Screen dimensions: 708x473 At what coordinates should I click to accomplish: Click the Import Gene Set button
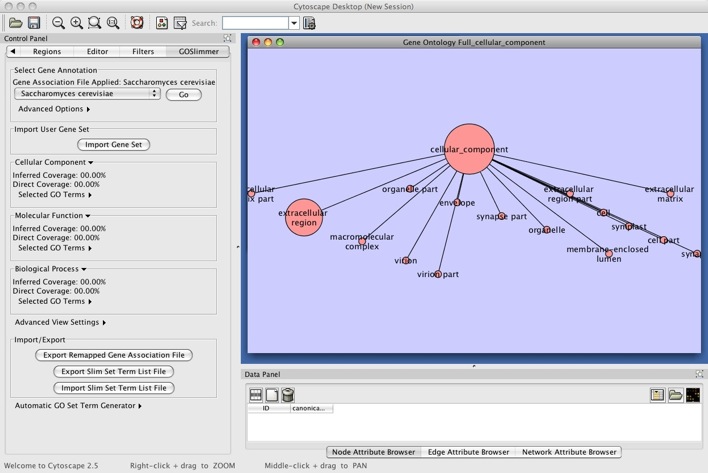[x=113, y=144]
